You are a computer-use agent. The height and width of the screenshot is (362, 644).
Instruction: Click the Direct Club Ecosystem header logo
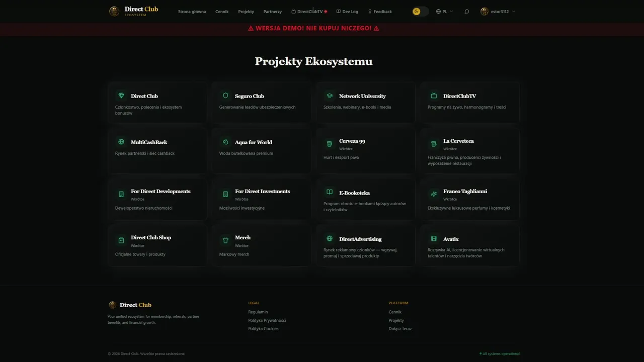(134, 11)
